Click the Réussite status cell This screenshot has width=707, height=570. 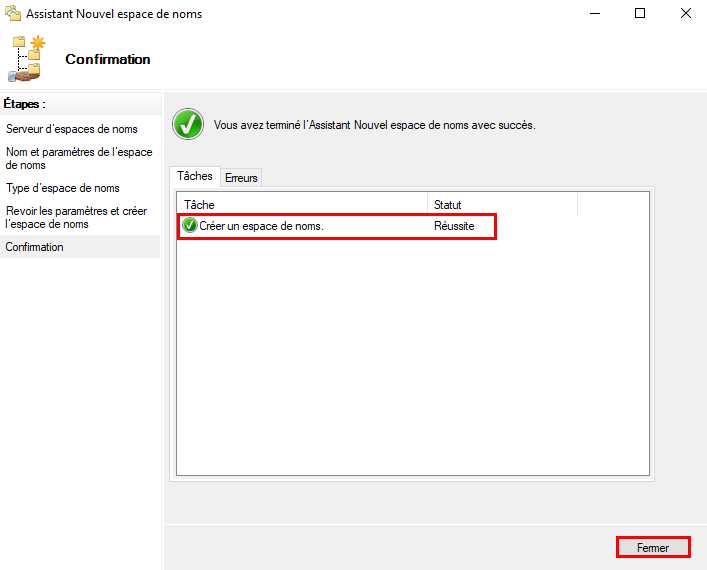point(454,226)
